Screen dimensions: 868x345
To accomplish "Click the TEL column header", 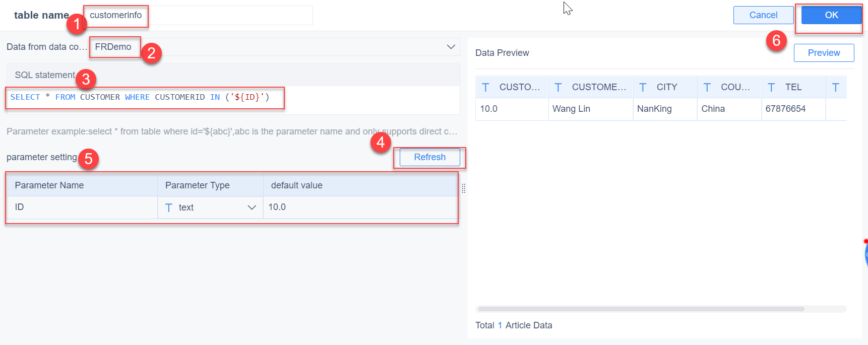I will pyautogui.click(x=793, y=87).
